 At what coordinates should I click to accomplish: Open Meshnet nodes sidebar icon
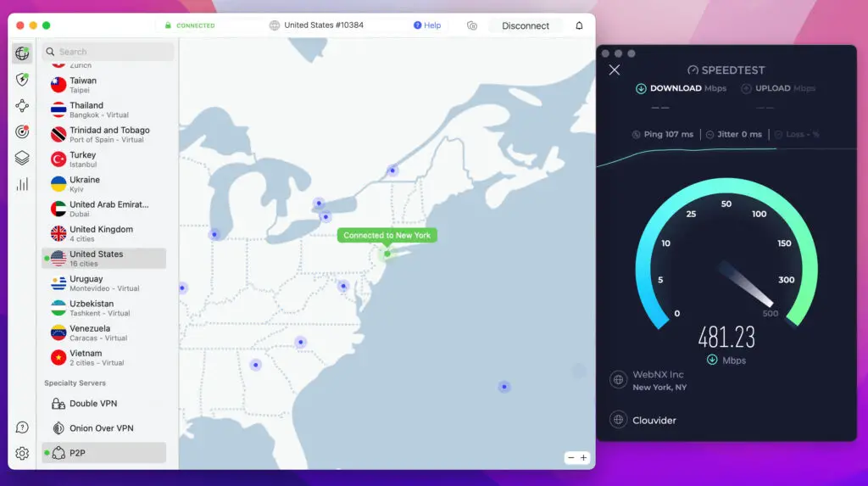click(x=22, y=106)
